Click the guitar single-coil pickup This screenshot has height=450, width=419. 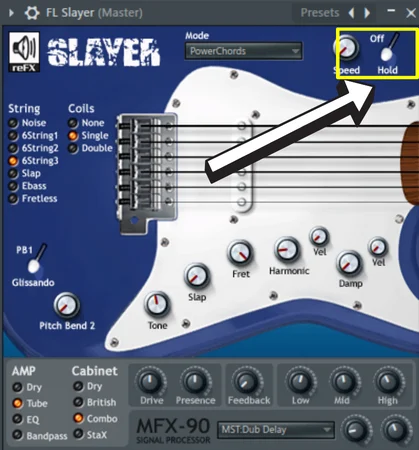[x=242, y=165]
